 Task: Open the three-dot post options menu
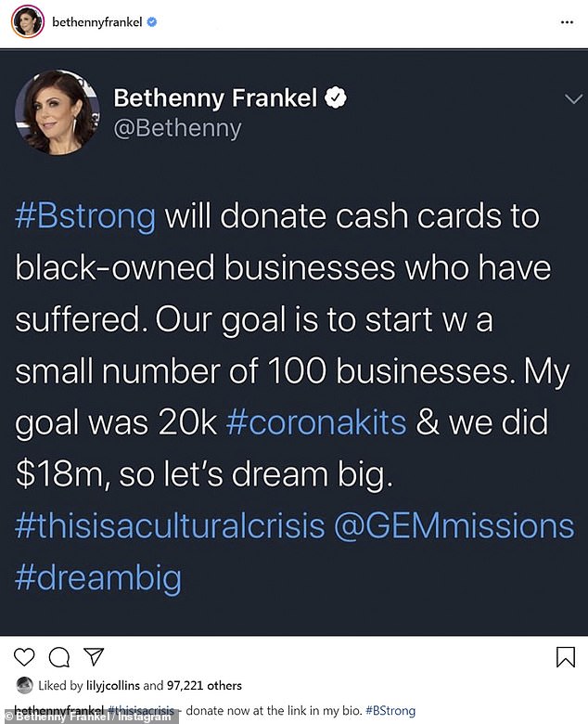(x=565, y=22)
